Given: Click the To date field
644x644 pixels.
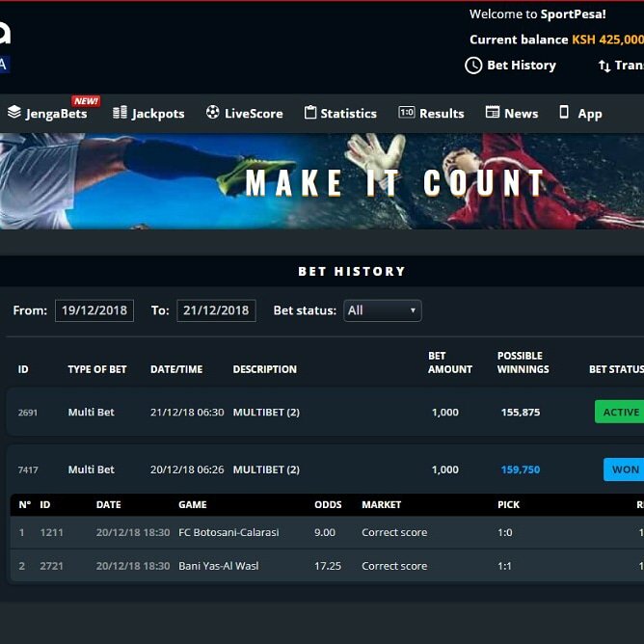Looking at the screenshot, I should pyautogui.click(x=216, y=310).
